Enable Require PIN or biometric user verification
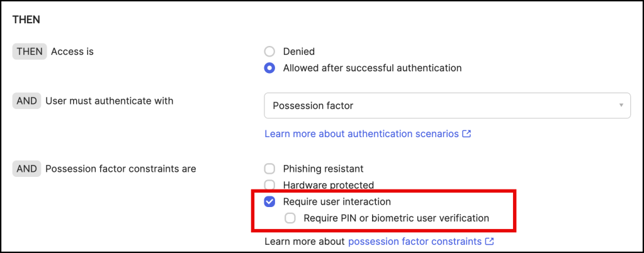 (290, 218)
